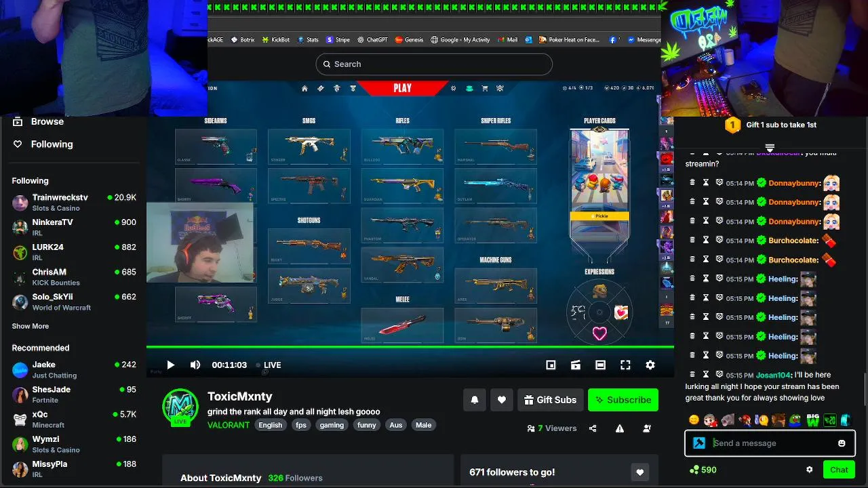The width and height of the screenshot is (868, 488).
Task: Click the fps tag
Action: 300,425
